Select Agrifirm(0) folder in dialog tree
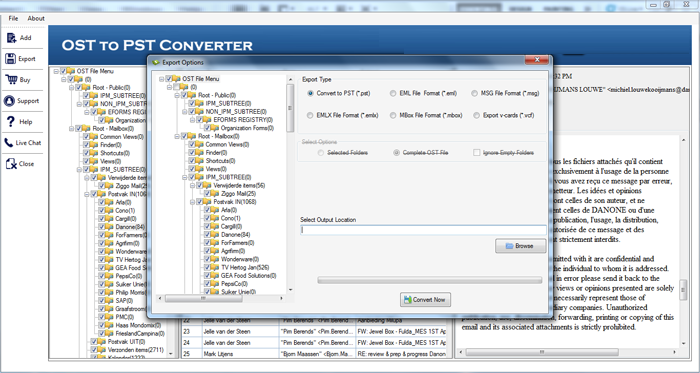 click(233, 251)
